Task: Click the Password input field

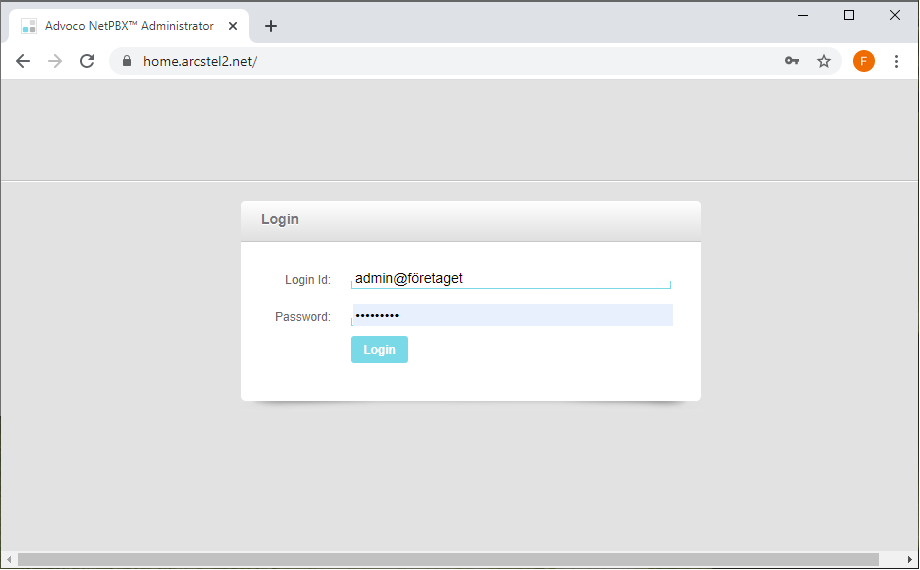Action: [512, 315]
